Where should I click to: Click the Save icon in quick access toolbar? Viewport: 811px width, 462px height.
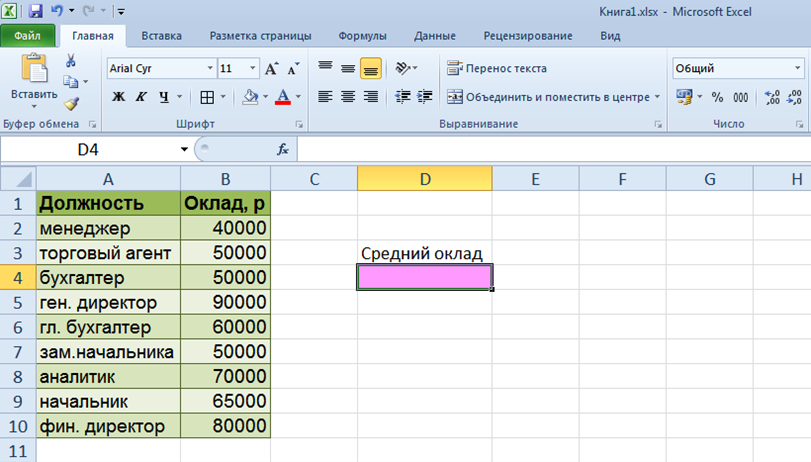pyautogui.click(x=36, y=12)
